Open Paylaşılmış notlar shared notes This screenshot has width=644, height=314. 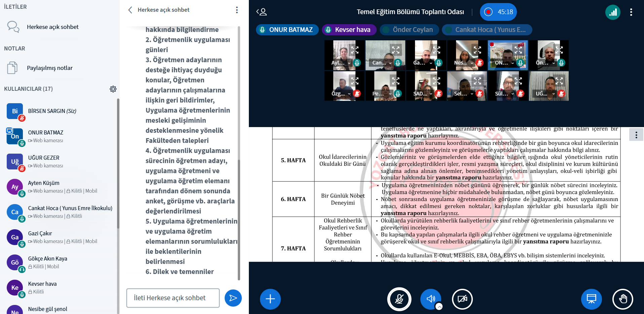[49, 68]
